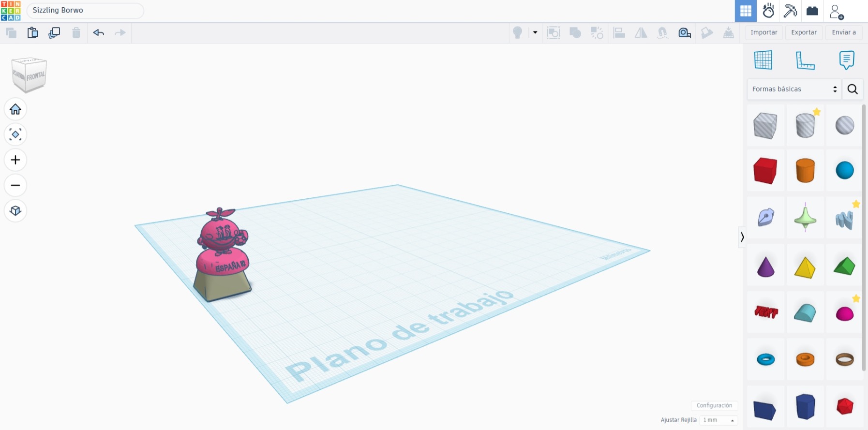Collapse the shapes panel chevron
Screen dimensions: 868x430
coord(742,237)
